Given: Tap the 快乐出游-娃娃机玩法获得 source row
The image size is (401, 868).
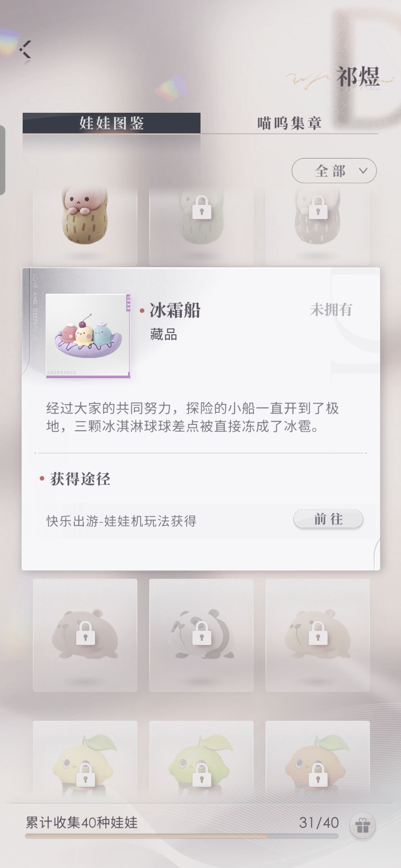Looking at the screenshot, I should tap(200, 521).
